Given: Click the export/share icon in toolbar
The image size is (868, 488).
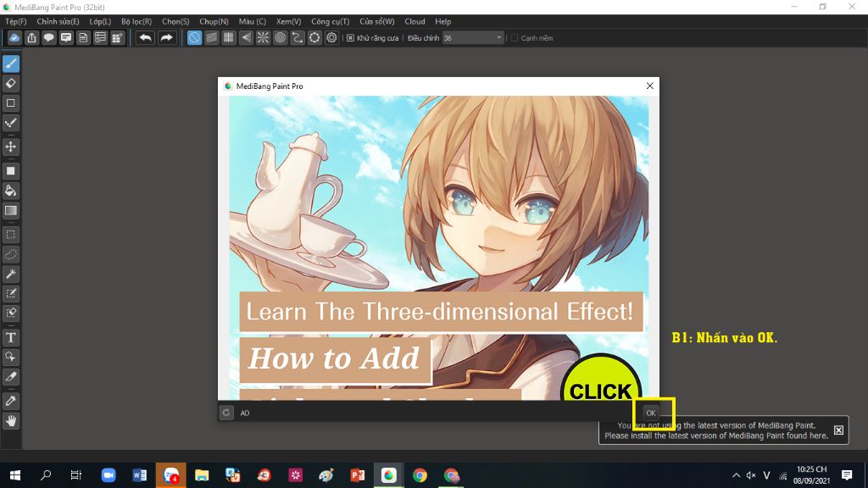Looking at the screenshot, I should click(x=31, y=37).
